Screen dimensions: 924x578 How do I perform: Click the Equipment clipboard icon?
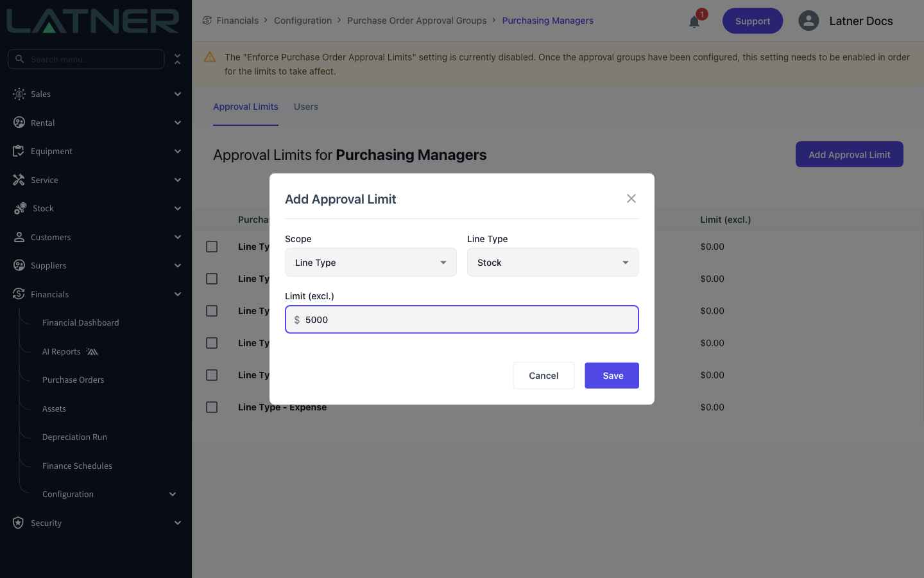[x=19, y=151]
